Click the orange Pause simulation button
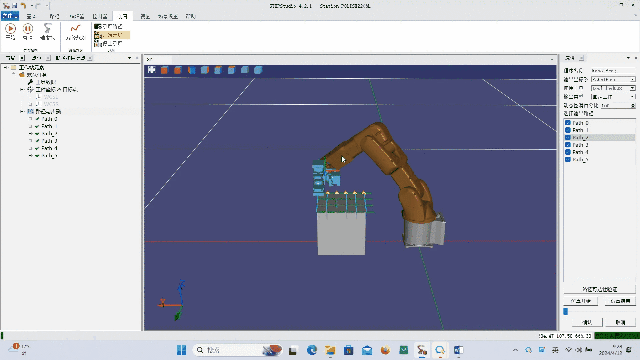Image resolution: width=640 pixels, height=360 pixels. pos(27,29)
